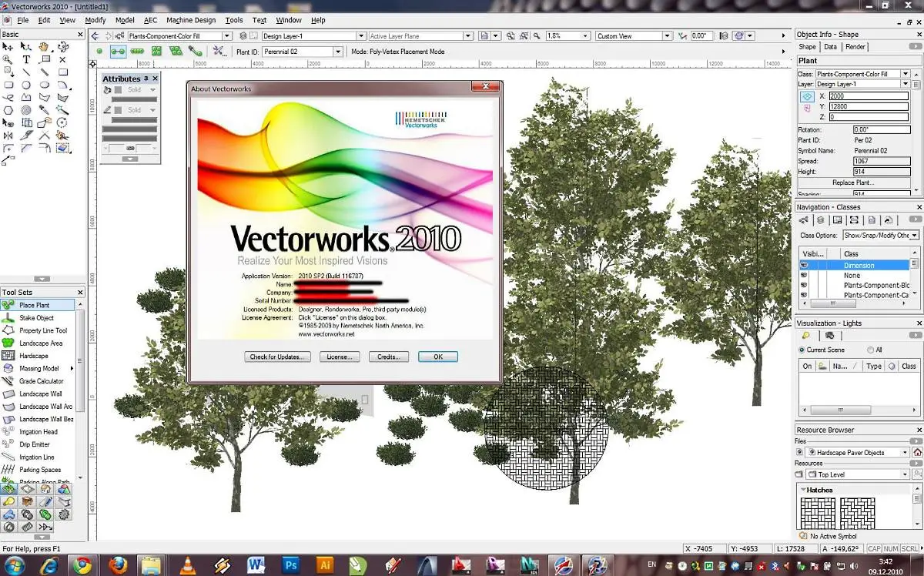Click the Check for Updates button
Screen dimensions: 924x576
pos(278,357)
